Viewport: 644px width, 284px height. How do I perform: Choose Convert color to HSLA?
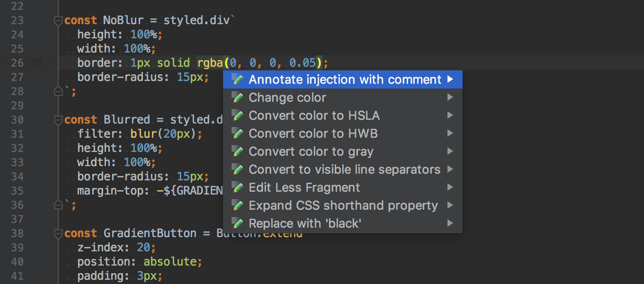pos(314,115)
